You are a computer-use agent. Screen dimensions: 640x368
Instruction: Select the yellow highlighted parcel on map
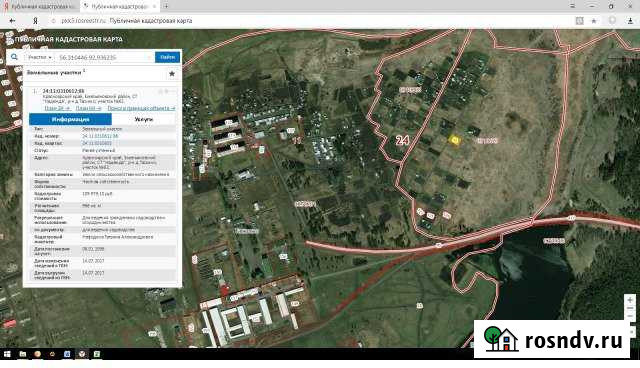454,140
